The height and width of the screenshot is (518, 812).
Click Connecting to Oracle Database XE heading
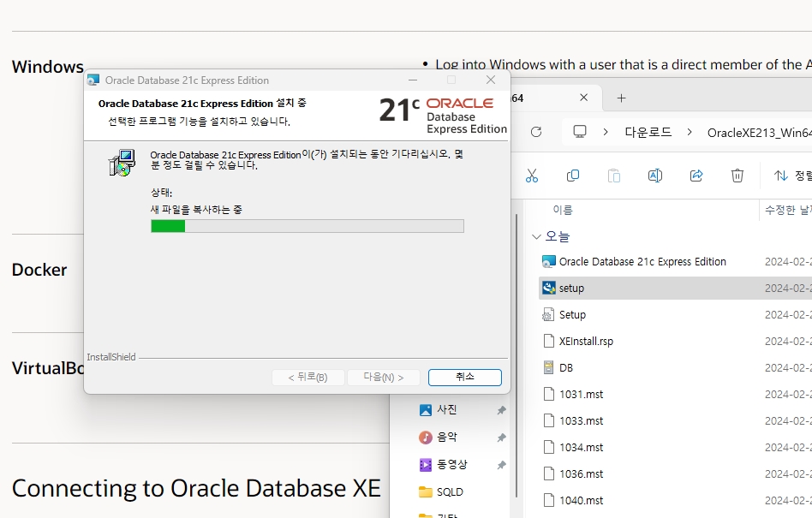(196, 489)
